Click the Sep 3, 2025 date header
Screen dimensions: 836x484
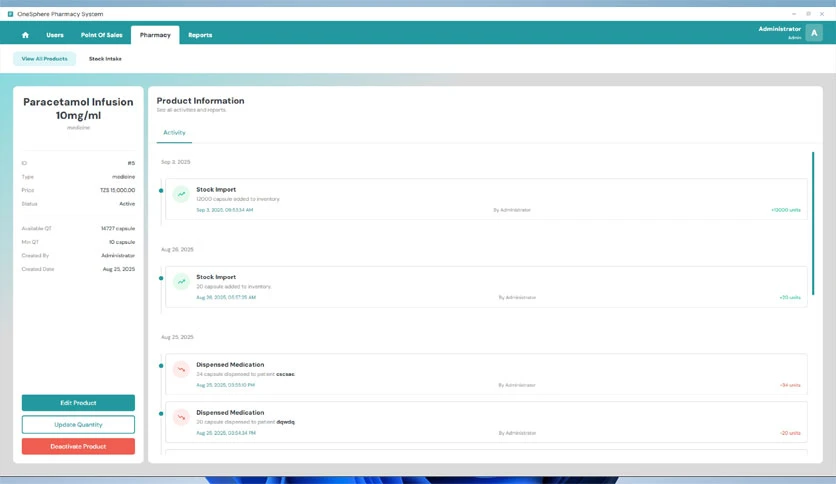pos(175,162)
